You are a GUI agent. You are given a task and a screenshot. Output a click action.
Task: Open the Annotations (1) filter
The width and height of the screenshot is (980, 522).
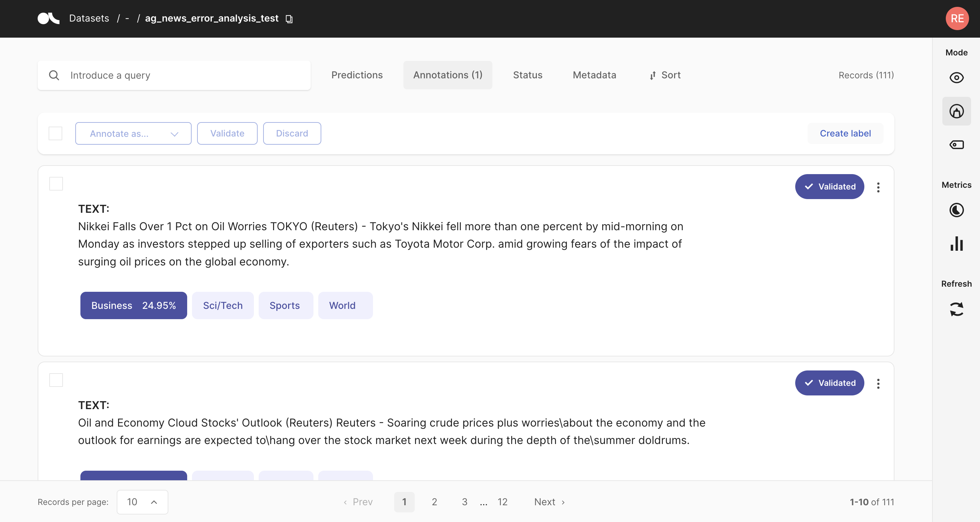coord(448,75)
